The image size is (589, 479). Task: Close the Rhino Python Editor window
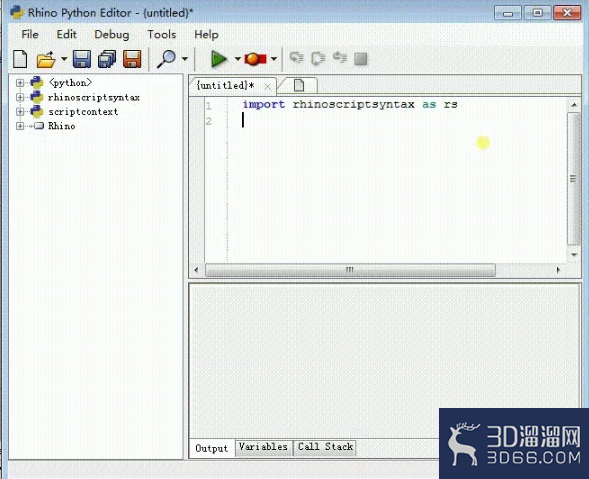pyautogui.click(x=567, y=13)
